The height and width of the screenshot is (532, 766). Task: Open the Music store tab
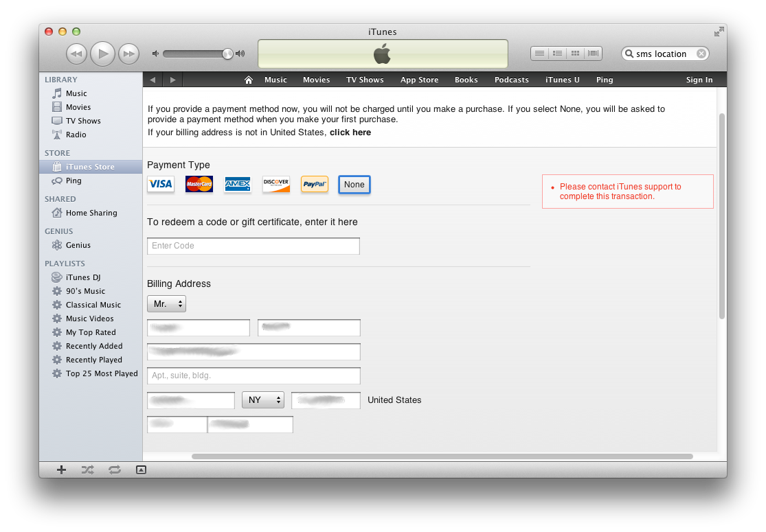pos(275,80)
